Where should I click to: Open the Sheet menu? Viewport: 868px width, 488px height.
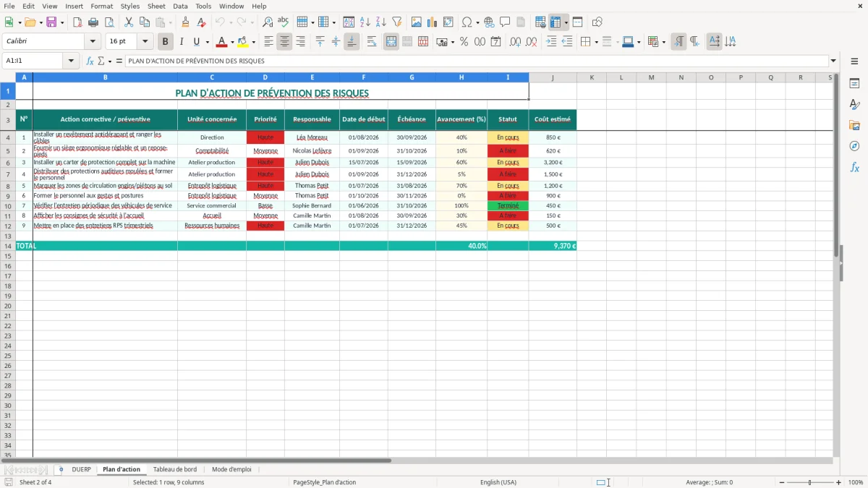[156, 6]
